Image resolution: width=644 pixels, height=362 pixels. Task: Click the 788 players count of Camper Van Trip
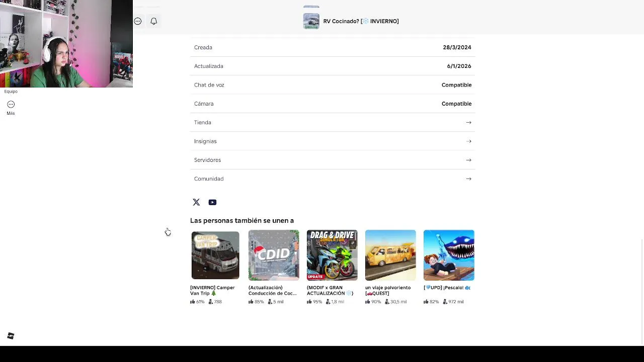click(215, 302)
